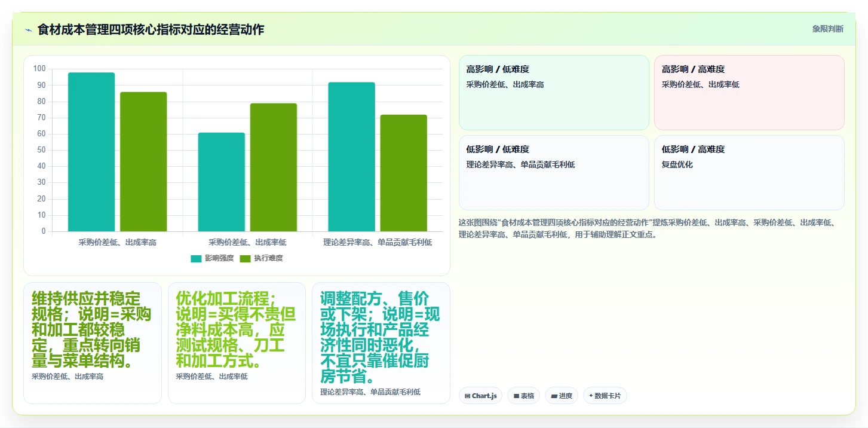
Task: Click the shortest teal bar near 61
Action: [222, 182]
